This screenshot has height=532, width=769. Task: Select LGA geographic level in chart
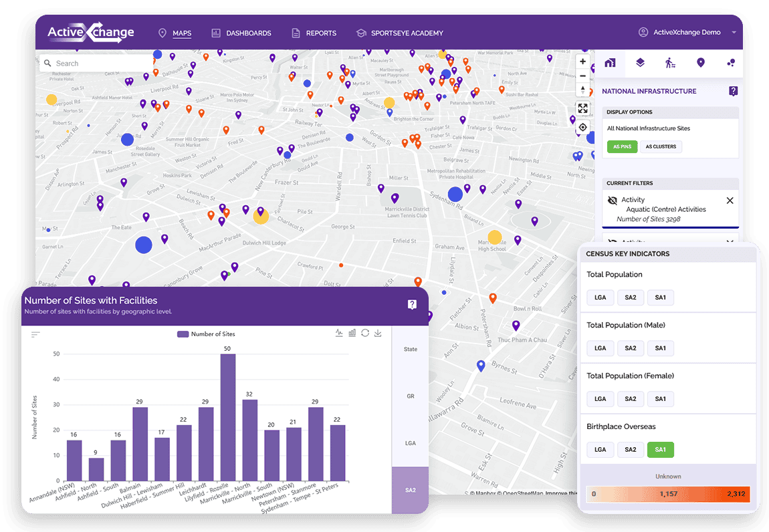coord(411,443)
